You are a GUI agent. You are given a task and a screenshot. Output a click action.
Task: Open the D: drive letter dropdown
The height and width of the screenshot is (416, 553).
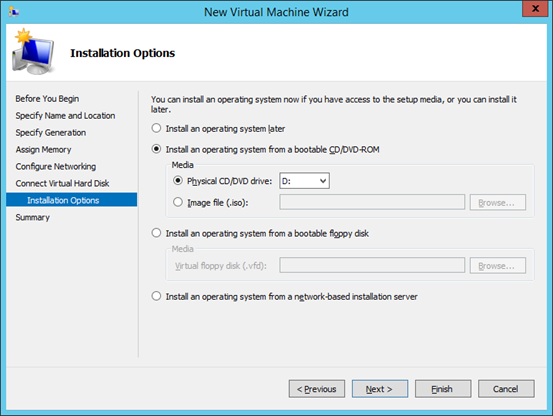click(x=304, y=181)
